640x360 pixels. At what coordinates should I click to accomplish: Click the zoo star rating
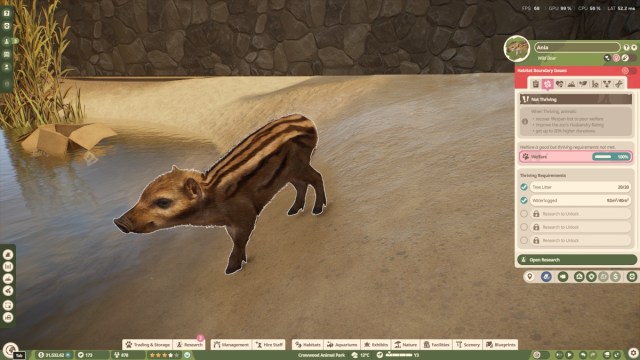(x=164, y=355)
